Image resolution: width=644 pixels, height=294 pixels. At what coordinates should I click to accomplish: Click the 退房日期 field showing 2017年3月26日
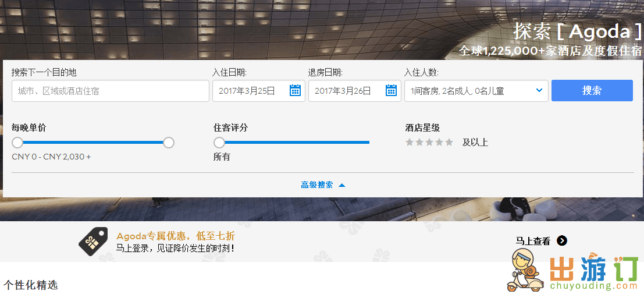tap(355, 91)
